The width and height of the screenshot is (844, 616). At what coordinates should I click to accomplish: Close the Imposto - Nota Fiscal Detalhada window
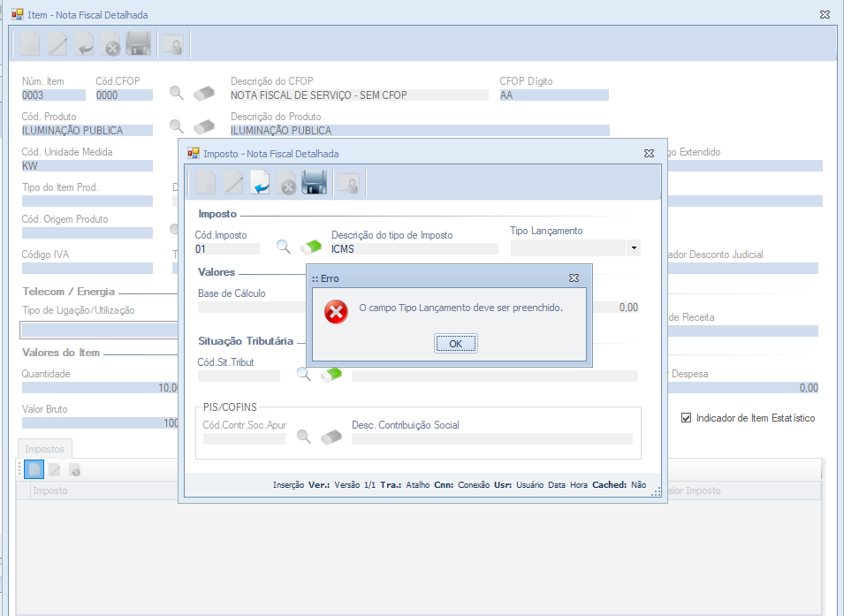click(x=649, y=153)
